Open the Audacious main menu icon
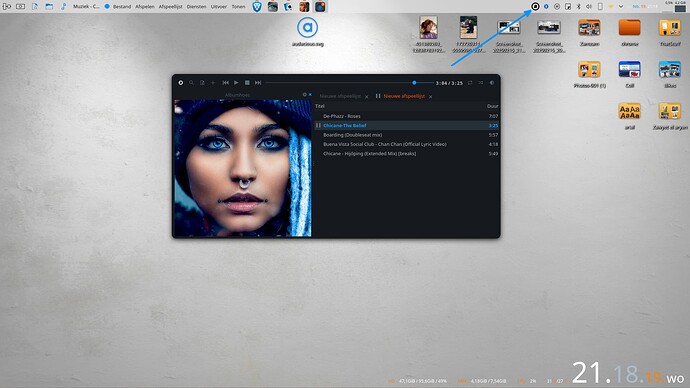This screenshot has height=388, width=690. (x=180, y=83)
